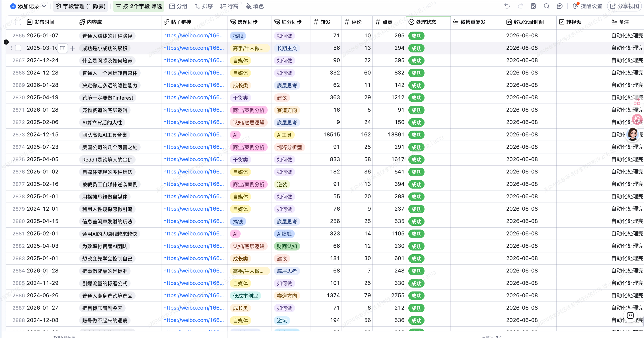644x338 pixels.
Task: Tick checkbox for 2025-03-10 row
Action: (18, 48)
